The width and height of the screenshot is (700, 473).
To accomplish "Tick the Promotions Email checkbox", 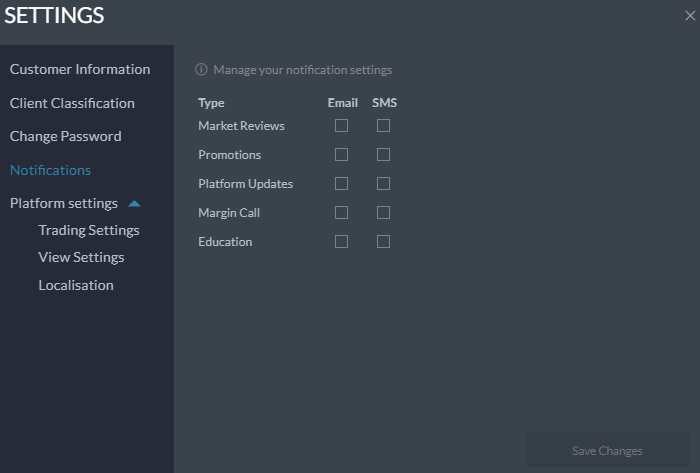I will pyautogui.click(x=341, y=154).
